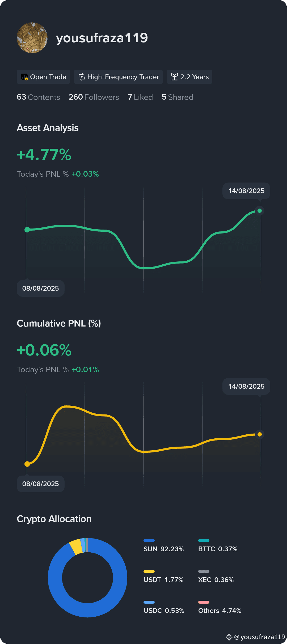Image resolution: width=287 pixels, height=644 pixels.
Task: Open the 260 Followers list
Action: click(x=94, y=97)
